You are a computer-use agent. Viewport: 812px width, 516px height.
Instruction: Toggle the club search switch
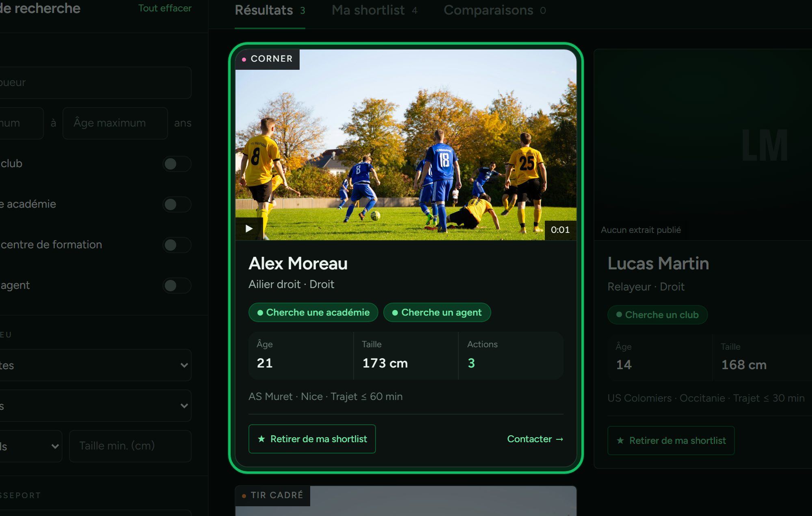pyautogui.click(x=177, y=164)
